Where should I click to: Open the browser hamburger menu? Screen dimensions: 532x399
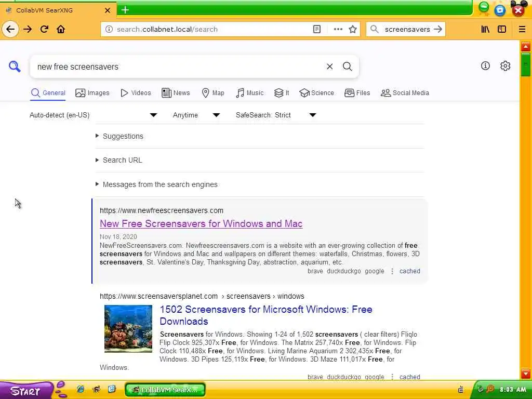pyautogui.click(x=522, y=29)
